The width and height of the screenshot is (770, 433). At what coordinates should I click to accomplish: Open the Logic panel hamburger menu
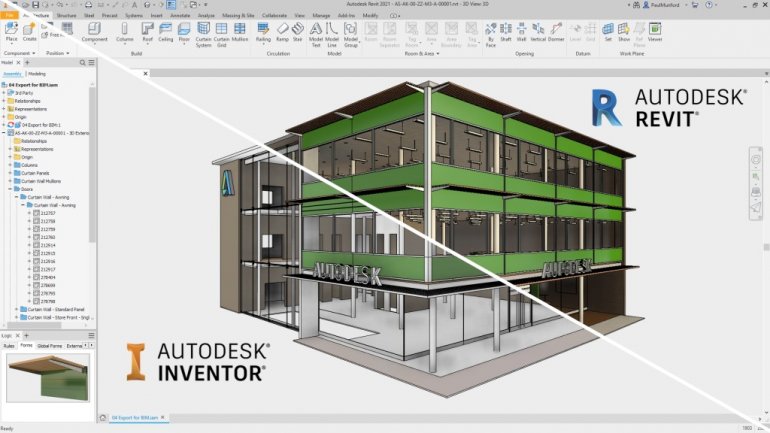(91, 335)
